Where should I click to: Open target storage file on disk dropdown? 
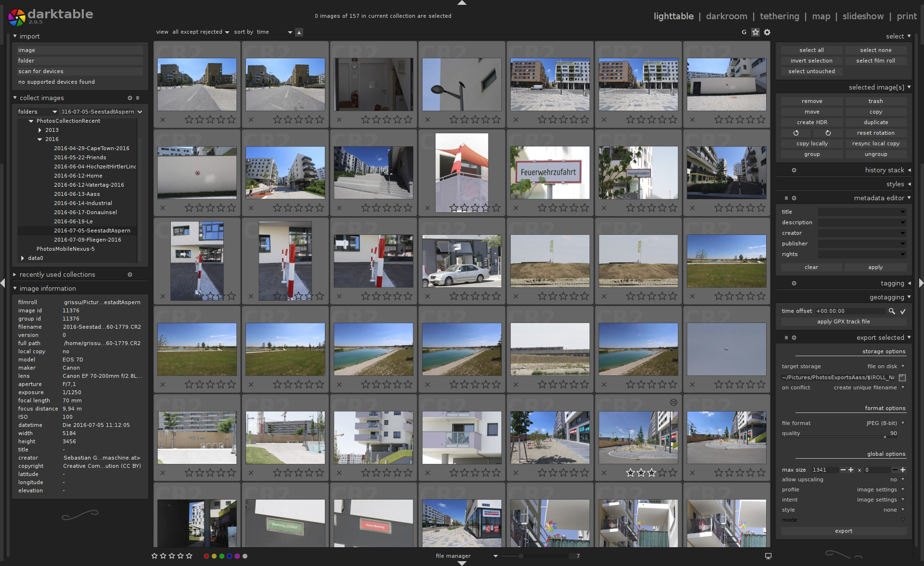pos(885,367)
